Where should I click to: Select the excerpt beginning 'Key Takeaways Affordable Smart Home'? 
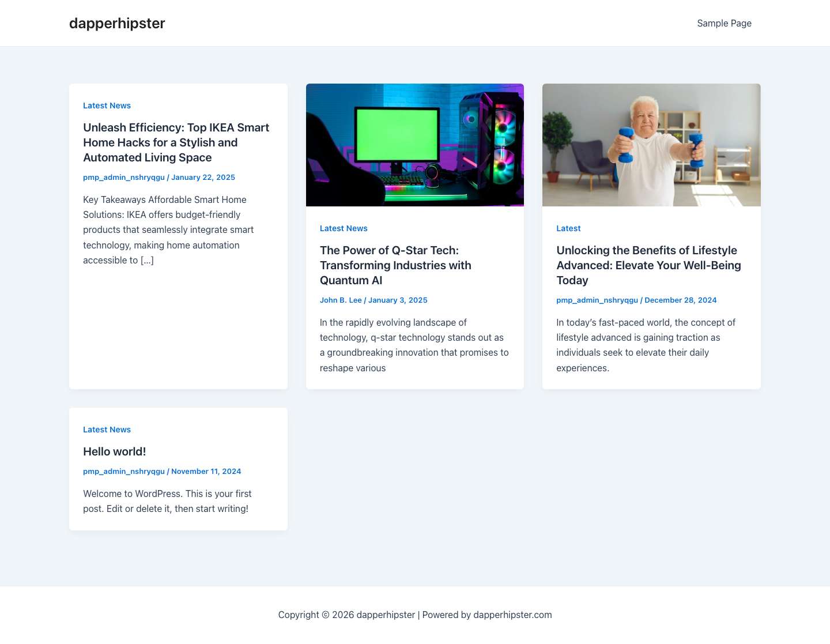pyautogui.click(x=168, y=230)
